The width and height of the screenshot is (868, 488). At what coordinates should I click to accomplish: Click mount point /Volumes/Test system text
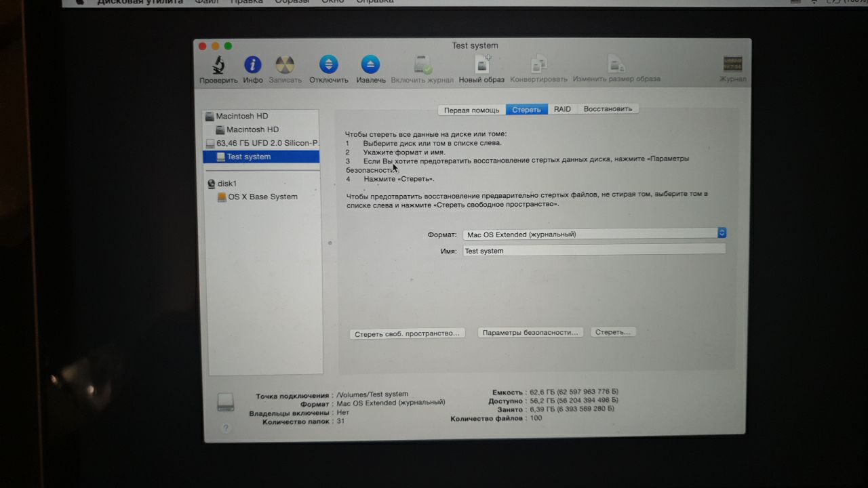pos(372,394)
